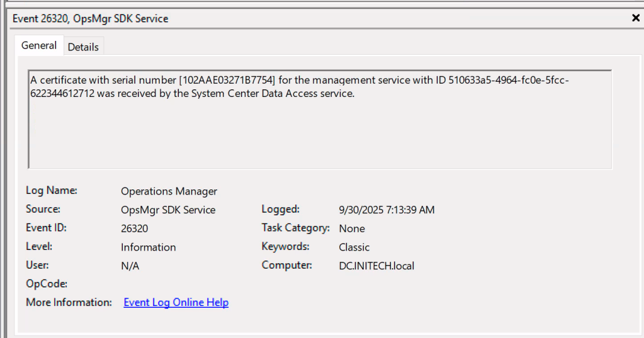
Task: Open the Event Log Online Help link
Action: point(176,303)
